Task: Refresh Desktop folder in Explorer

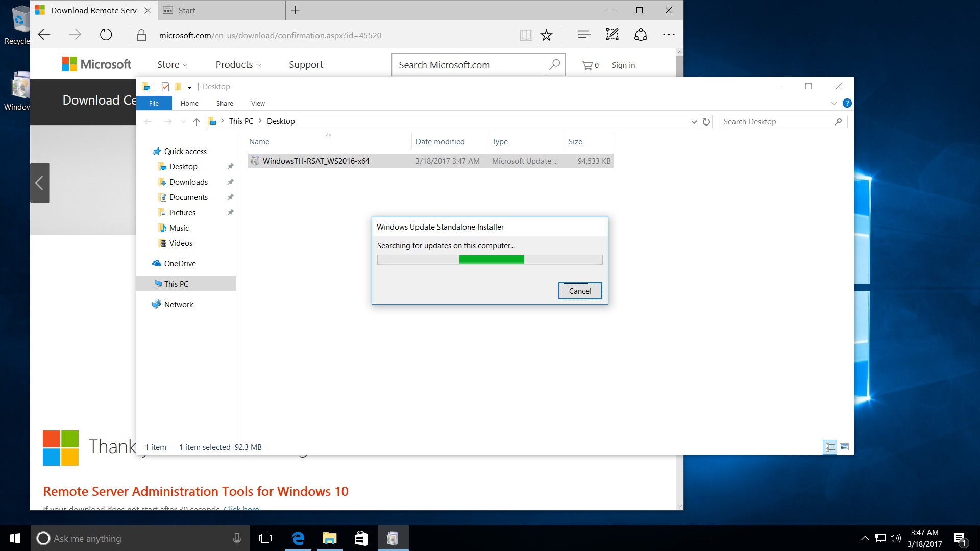Action: (706, 121)
